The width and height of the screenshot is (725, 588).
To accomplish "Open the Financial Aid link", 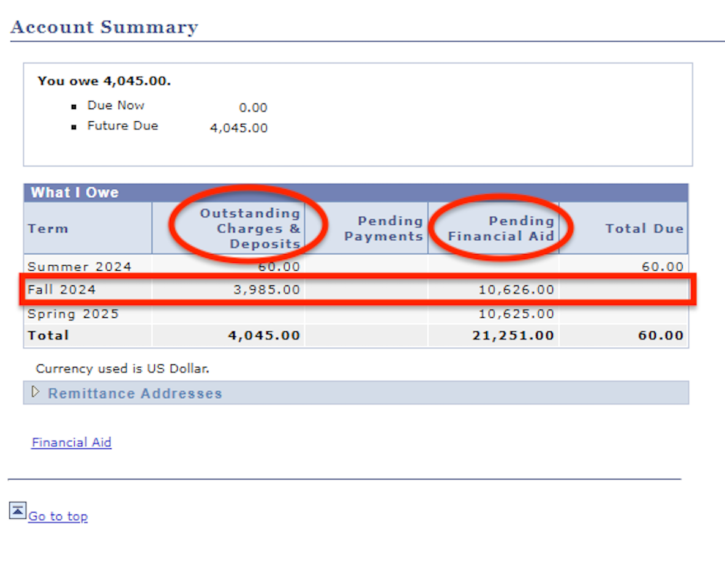I will point(71,442).
